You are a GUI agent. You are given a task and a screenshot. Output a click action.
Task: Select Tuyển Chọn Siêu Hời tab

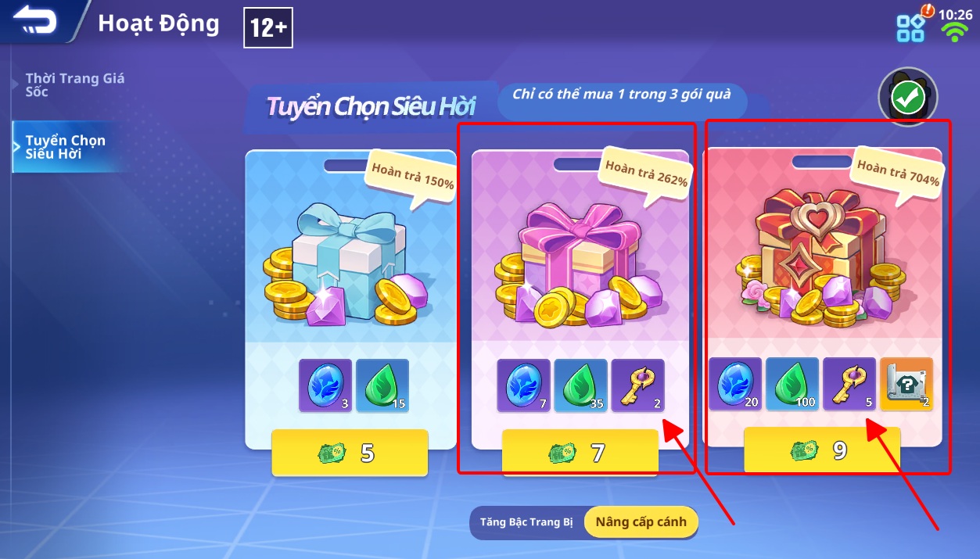[x=66, y=147]
